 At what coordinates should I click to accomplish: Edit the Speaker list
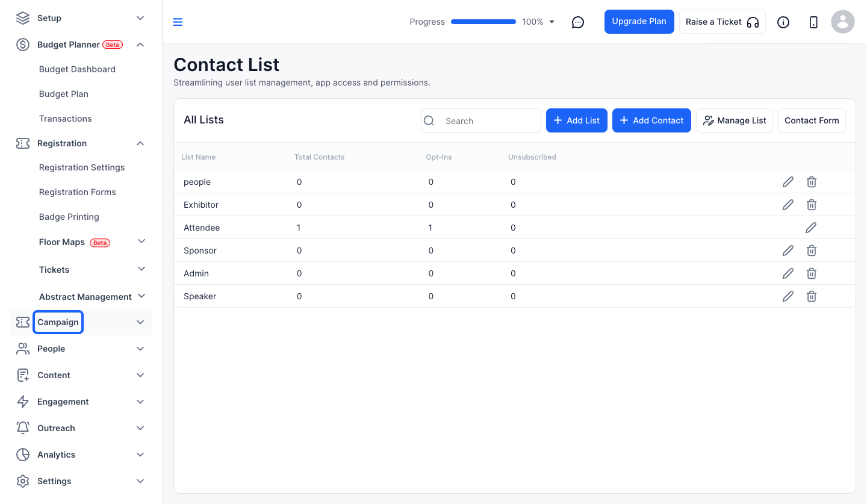(788, 296)
